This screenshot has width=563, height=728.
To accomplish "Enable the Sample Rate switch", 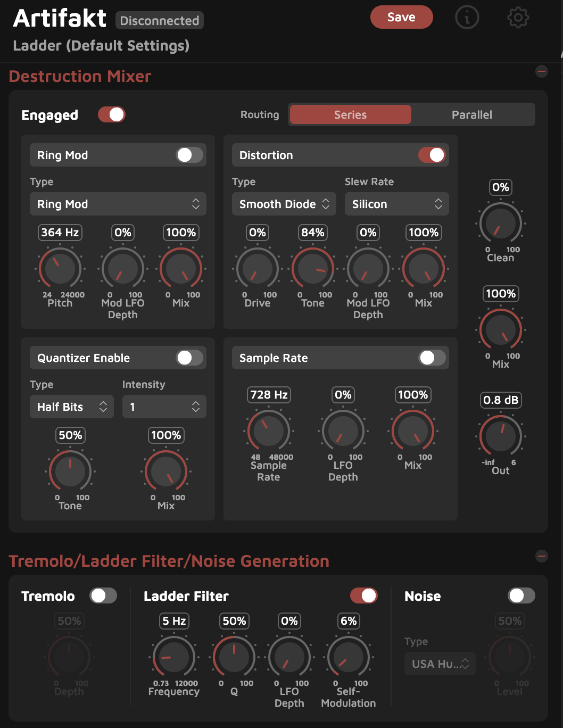I will tap(432, 358).
